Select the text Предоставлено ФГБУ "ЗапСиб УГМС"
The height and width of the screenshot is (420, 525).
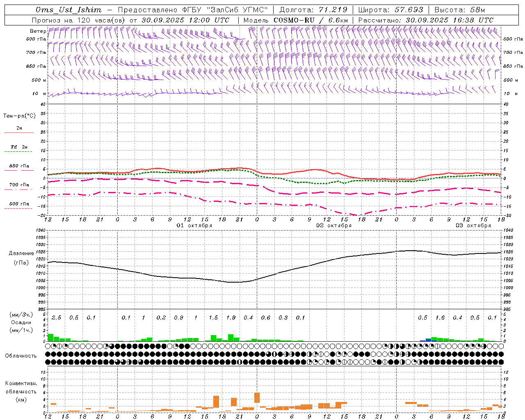193,10
